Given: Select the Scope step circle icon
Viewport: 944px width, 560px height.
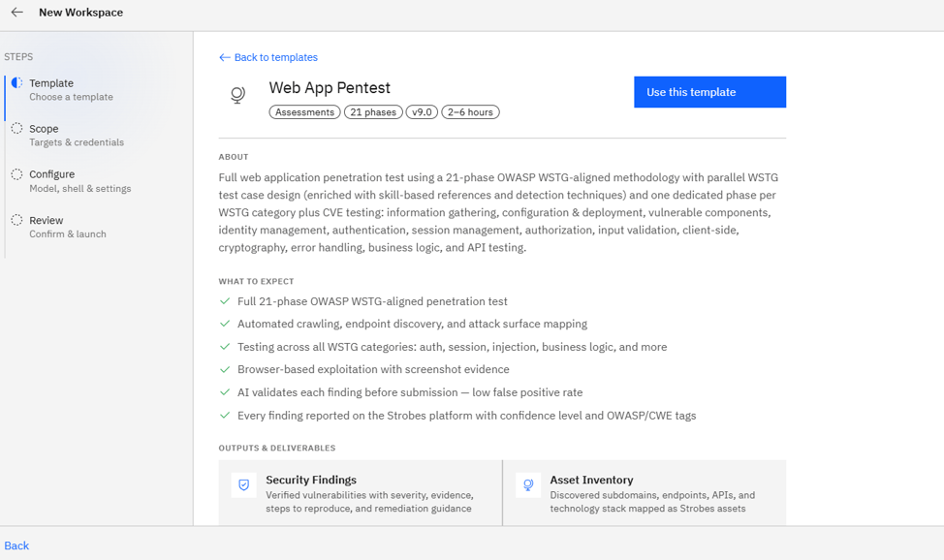Looking at the screenshot, I should (16, 128).
